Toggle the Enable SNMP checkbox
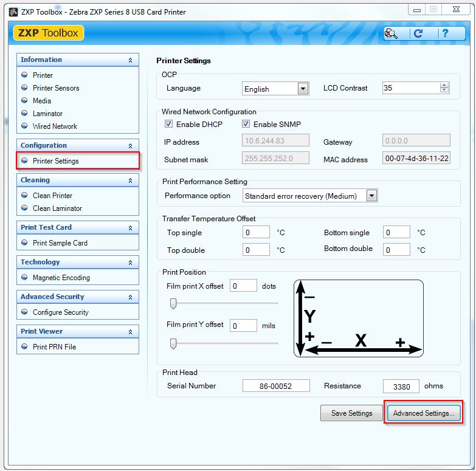This screenshot has width=476, height=471. pyautogui.click(x=246, y=124)
